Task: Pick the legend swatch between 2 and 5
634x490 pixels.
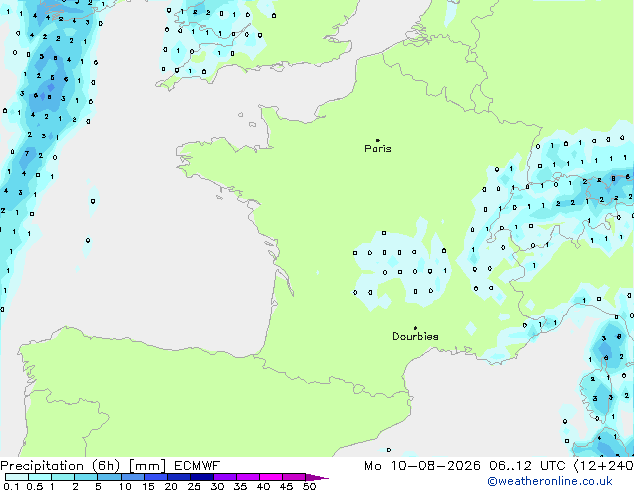Action: click(86, 477)
